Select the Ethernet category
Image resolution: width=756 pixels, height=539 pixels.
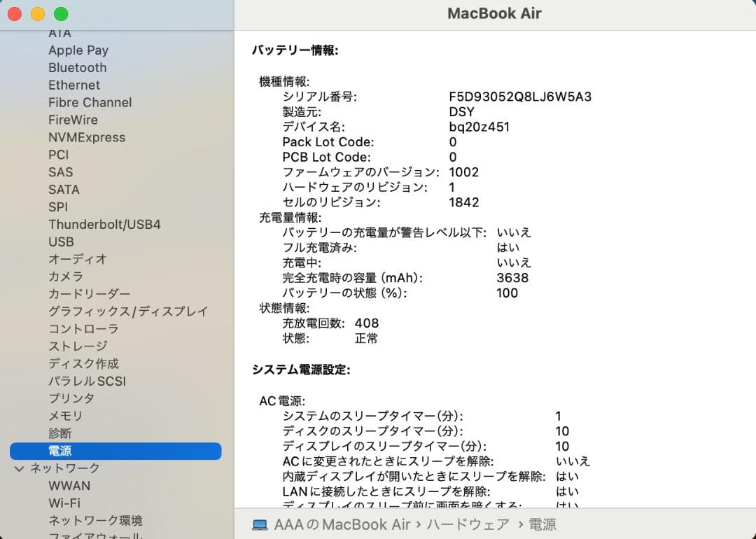point(74,85)
